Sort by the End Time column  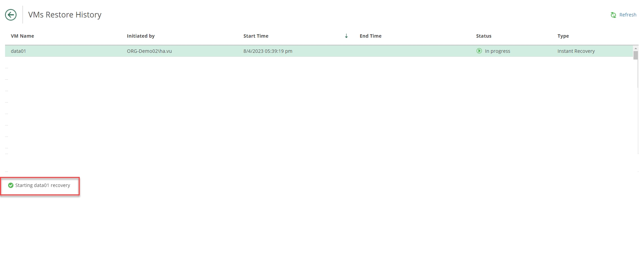click(x=370, y=36)
